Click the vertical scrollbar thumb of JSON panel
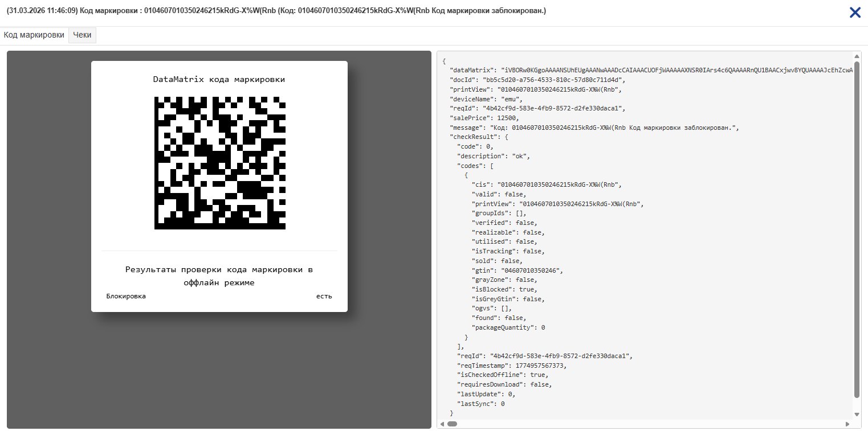This screenshot has height=431, width=868. click(857, 228)
